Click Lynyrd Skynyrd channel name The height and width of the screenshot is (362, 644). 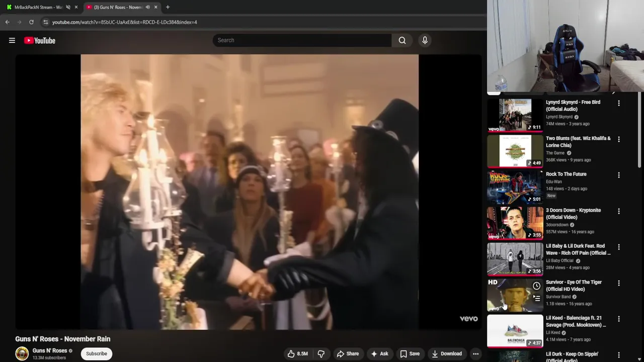(x=559, y=117)
